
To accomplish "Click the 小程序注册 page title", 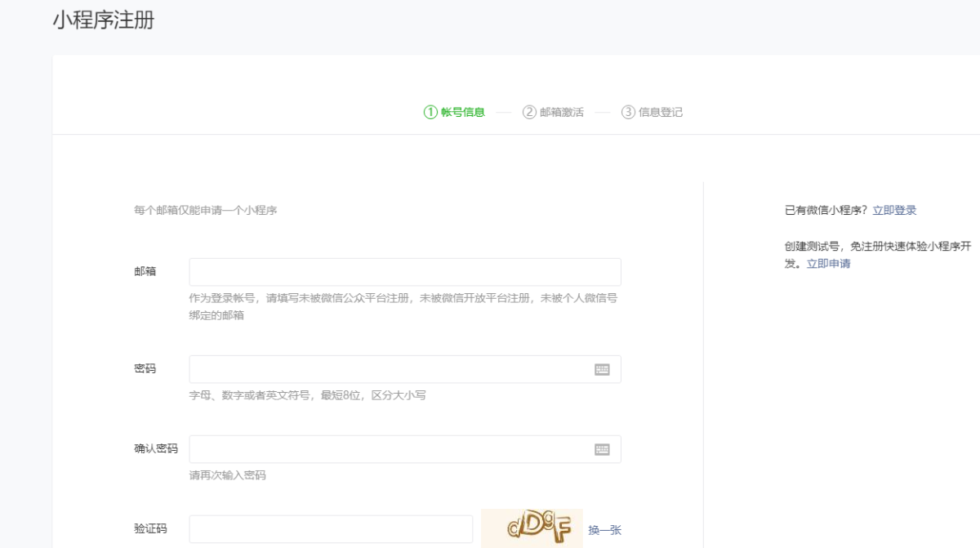I will pyautogui.click(x=104, y=20).
